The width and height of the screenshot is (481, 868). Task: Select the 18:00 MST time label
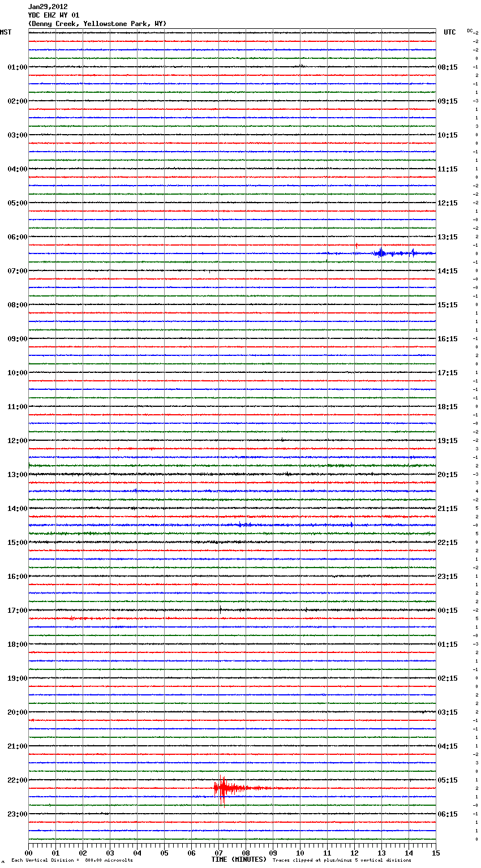[18, 644]
